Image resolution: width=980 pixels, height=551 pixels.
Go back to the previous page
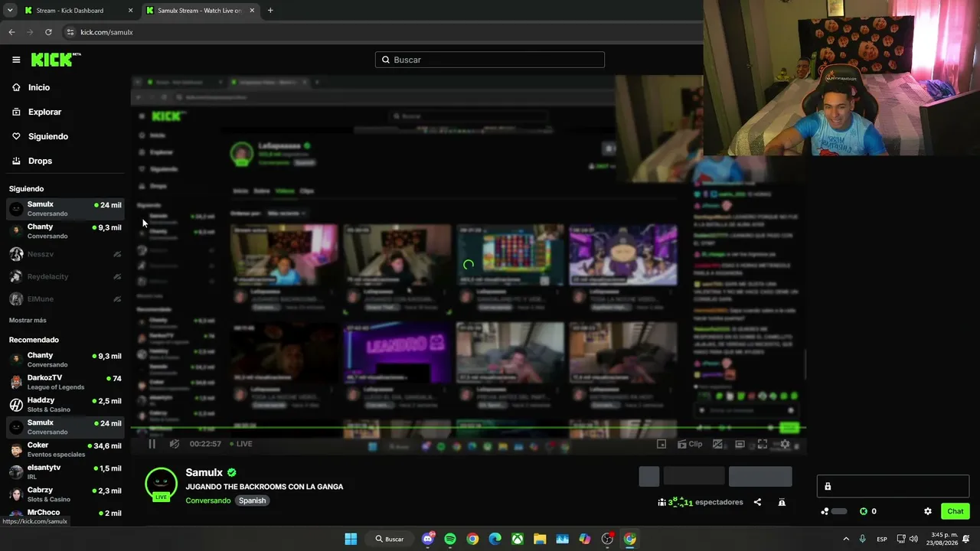coord(11,32)
